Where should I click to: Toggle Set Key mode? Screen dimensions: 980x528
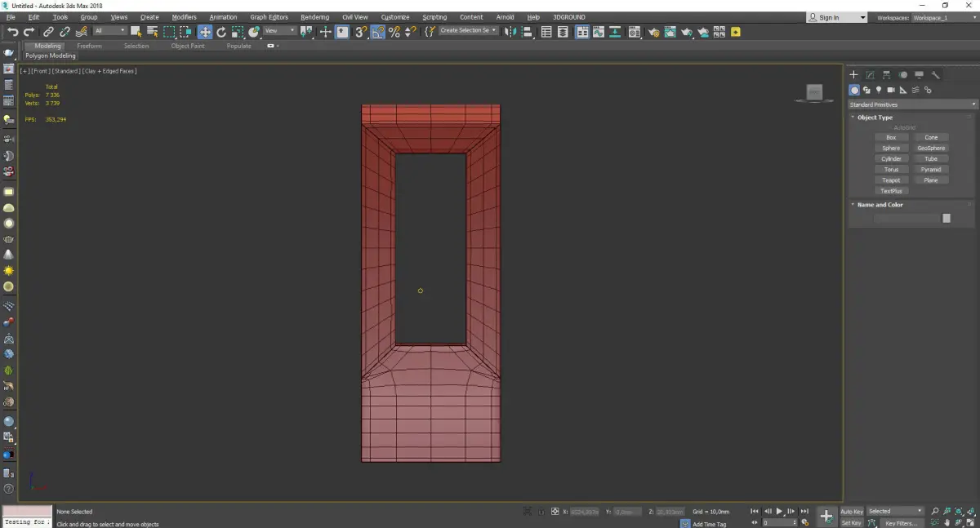852,523
